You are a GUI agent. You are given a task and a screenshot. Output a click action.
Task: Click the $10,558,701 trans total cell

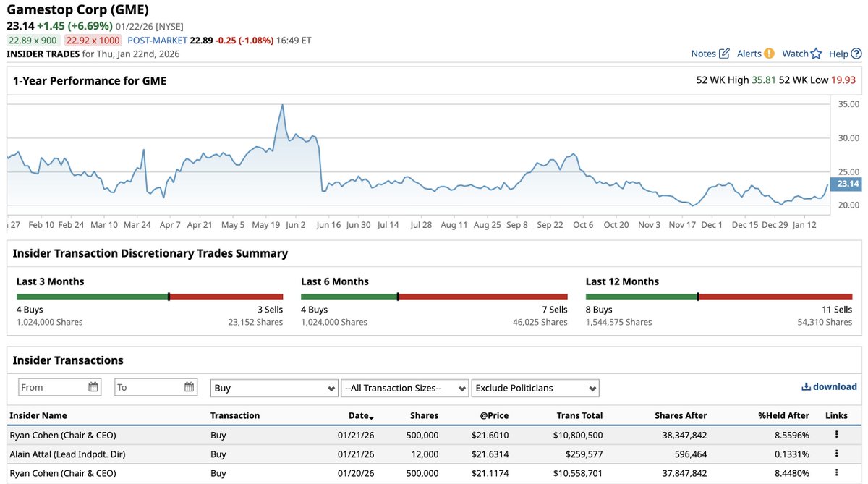pyautogui.click(x=576, y=472)
